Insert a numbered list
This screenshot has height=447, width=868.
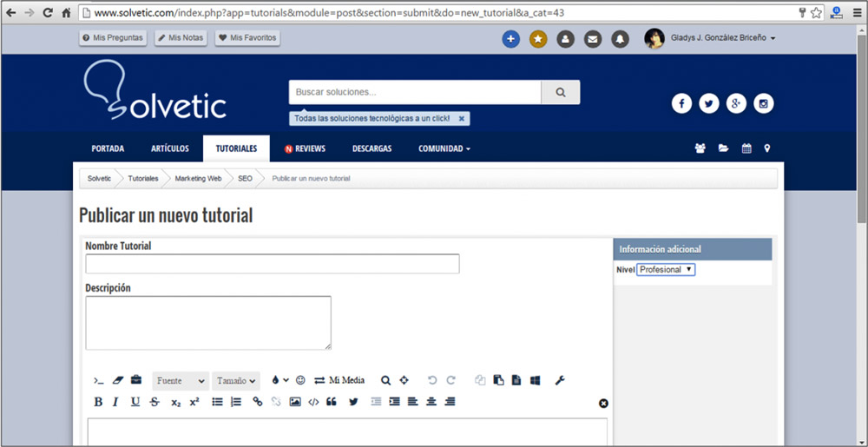tap(236, 402)
